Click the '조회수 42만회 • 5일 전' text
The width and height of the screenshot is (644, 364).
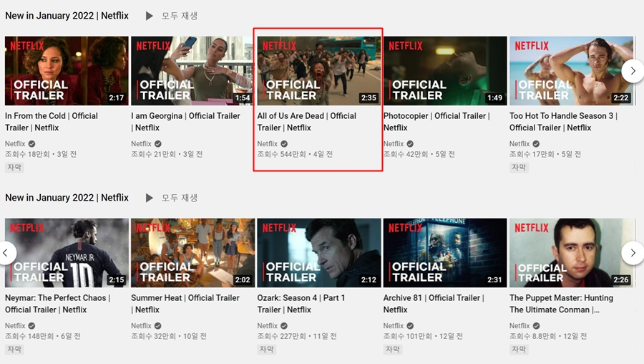(x=419, y=154)
